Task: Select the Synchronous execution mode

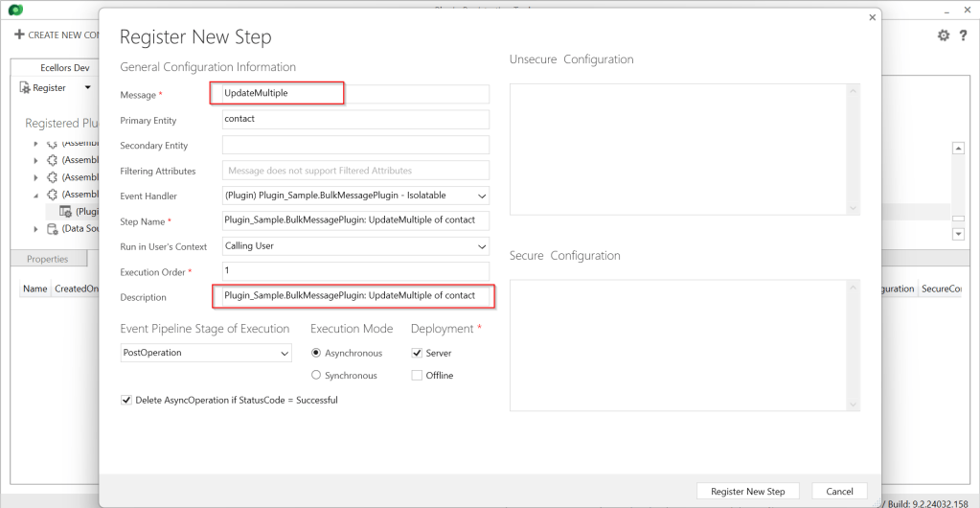Action: coord(317,376)
